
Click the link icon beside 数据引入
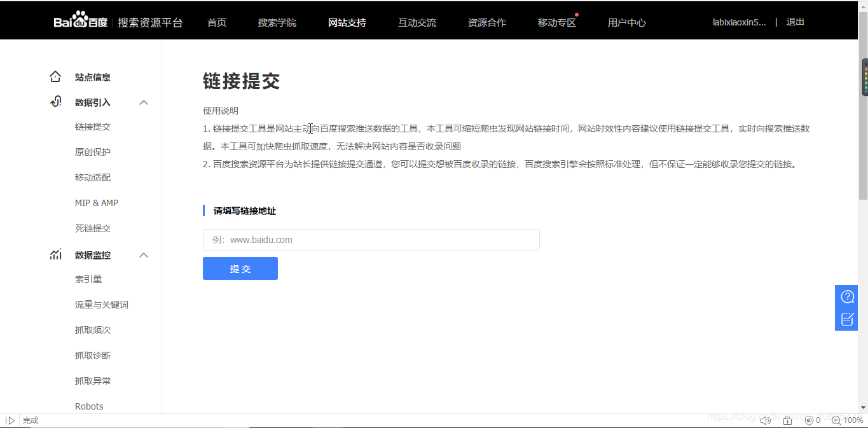tap(55, 102)
